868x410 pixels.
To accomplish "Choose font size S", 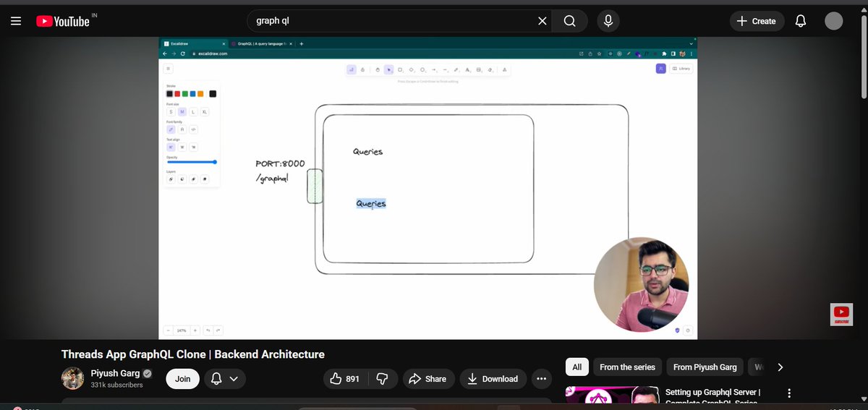I will tap(171, 112).
